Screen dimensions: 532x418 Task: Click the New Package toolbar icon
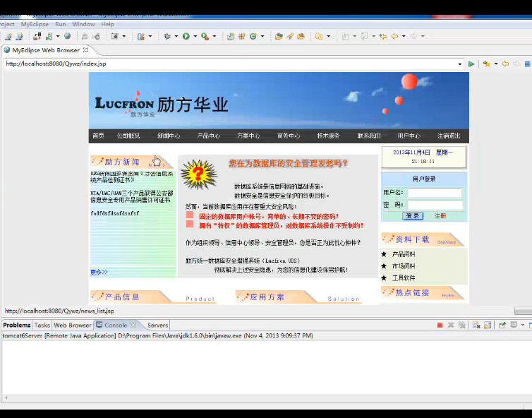[x=241, y=36]
